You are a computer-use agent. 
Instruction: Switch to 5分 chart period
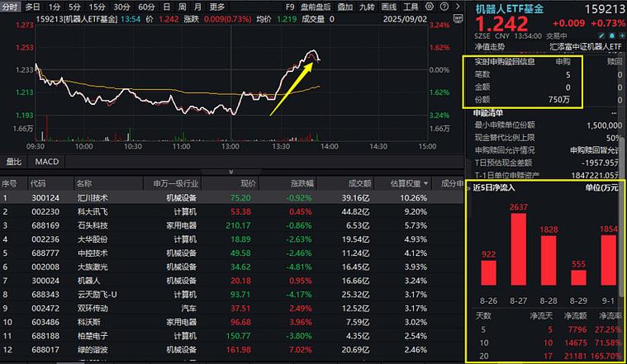click(x=74, y=7)
